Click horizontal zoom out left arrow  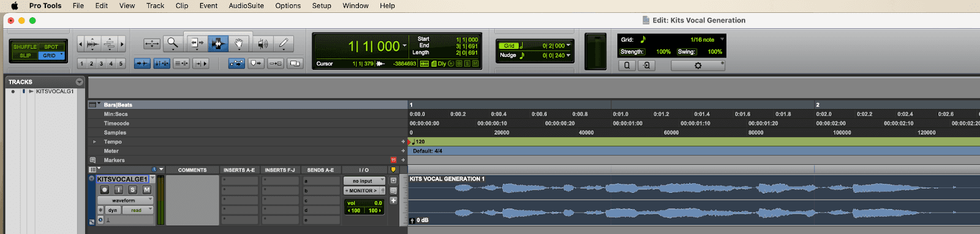point(80,44)
